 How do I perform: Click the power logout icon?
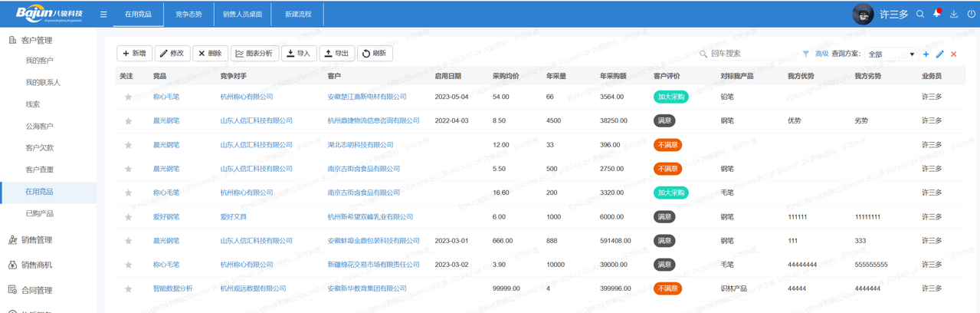point(971,14)
